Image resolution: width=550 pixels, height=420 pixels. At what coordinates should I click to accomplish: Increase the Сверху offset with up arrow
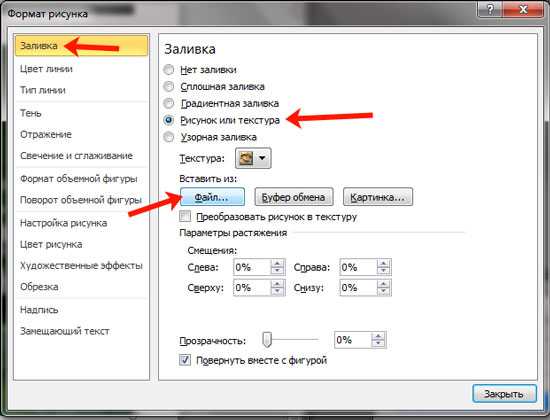coord(277,284)
